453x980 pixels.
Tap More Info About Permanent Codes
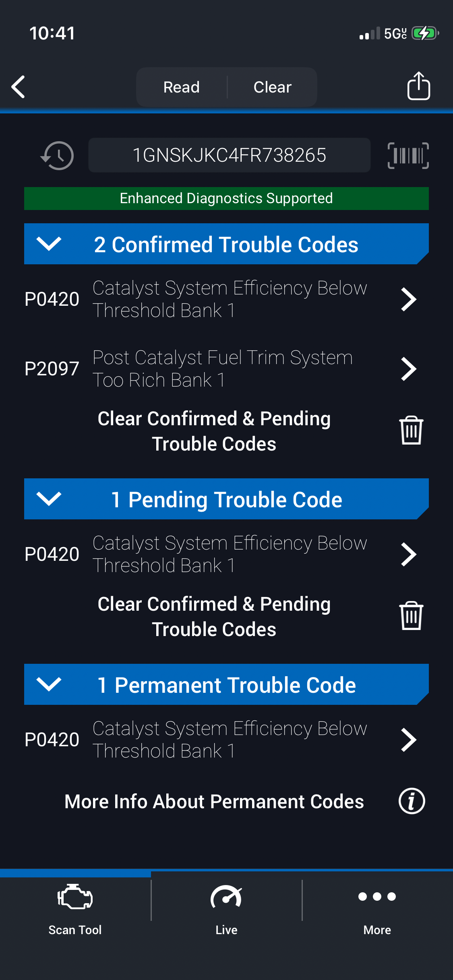point(214,801)
